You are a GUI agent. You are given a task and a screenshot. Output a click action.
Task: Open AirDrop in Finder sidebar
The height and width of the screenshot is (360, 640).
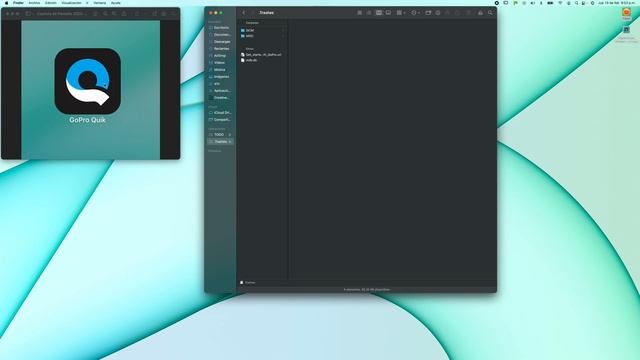(x=220, y=56)
